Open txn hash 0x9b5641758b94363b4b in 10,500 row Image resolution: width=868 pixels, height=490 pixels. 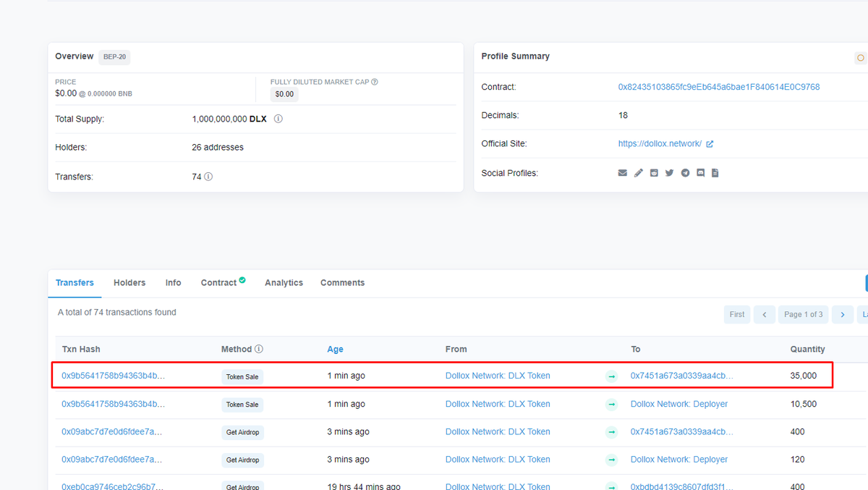point(113,404)
